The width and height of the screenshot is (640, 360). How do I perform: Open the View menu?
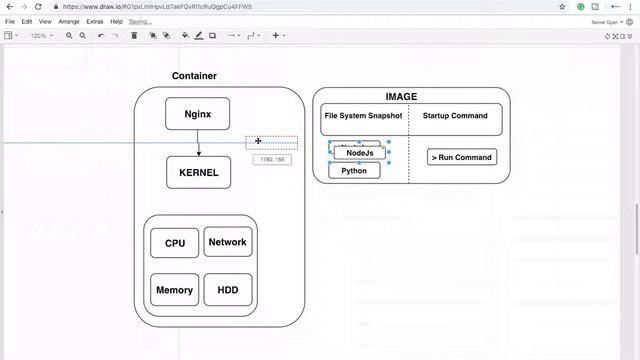click(45, 22)
